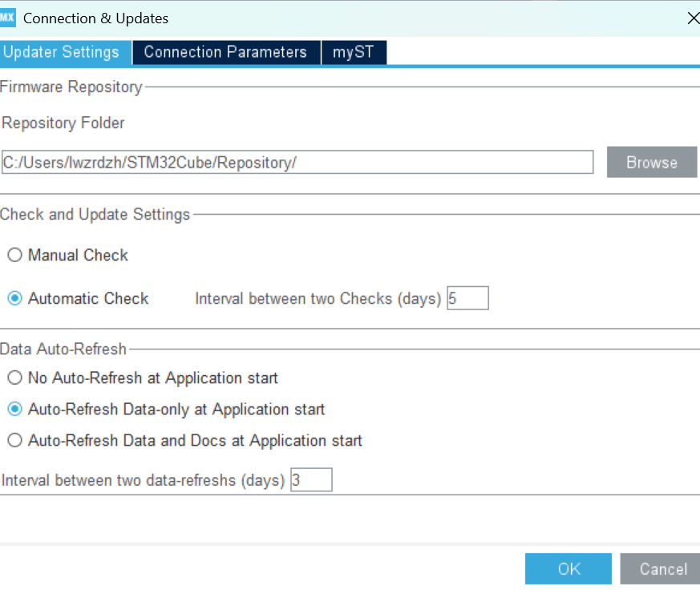
Task: Confirm settings with the OK button
Action: pos(568,568)
